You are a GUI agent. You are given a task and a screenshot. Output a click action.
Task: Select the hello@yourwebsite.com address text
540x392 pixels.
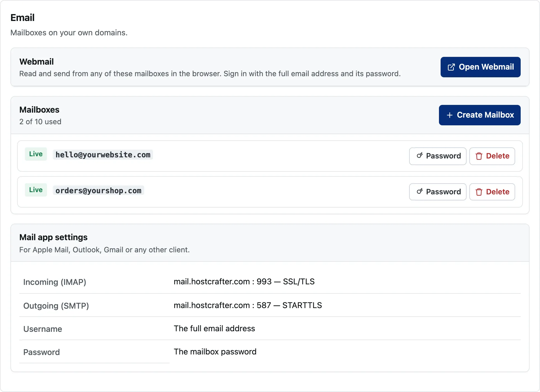point(103,155)
